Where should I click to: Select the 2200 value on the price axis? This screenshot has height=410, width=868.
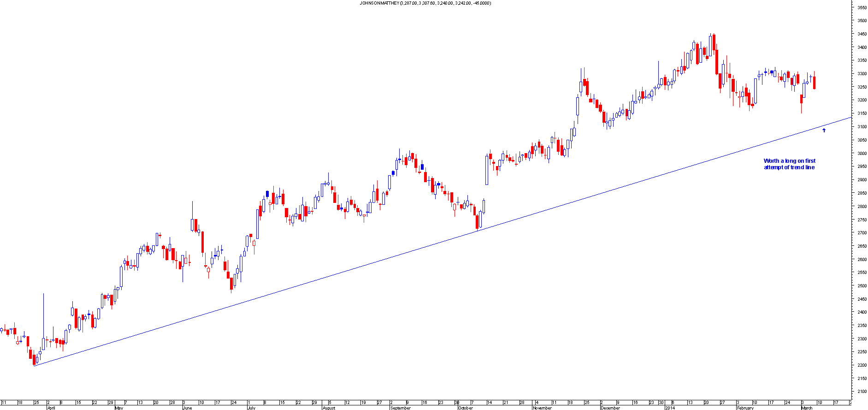862,365
